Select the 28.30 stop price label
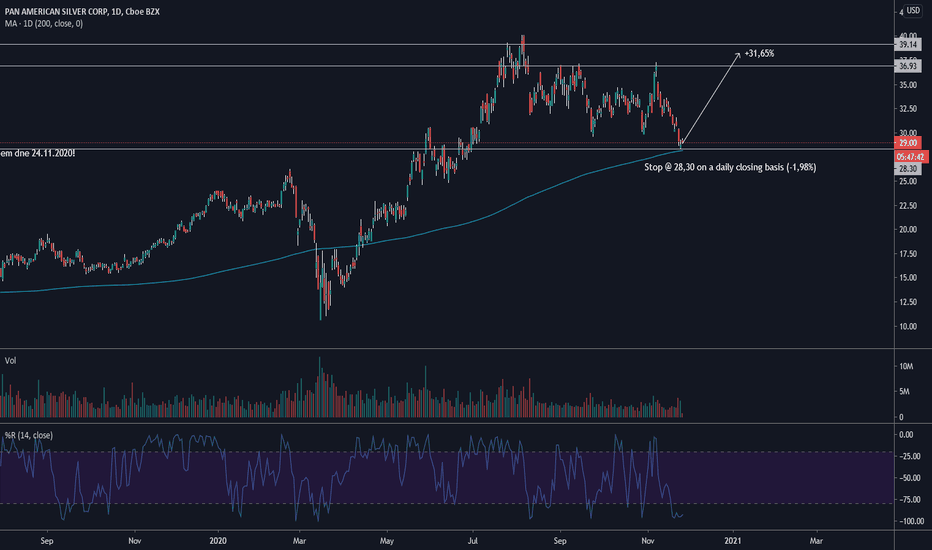Screen dimensions: 932x550 pyautogui.click(x=908, y=169)
